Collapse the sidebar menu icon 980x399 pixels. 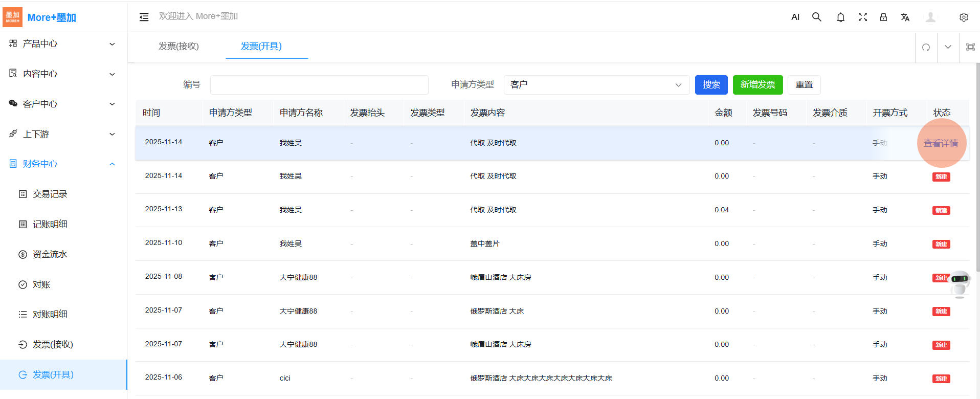pos(144,17)
